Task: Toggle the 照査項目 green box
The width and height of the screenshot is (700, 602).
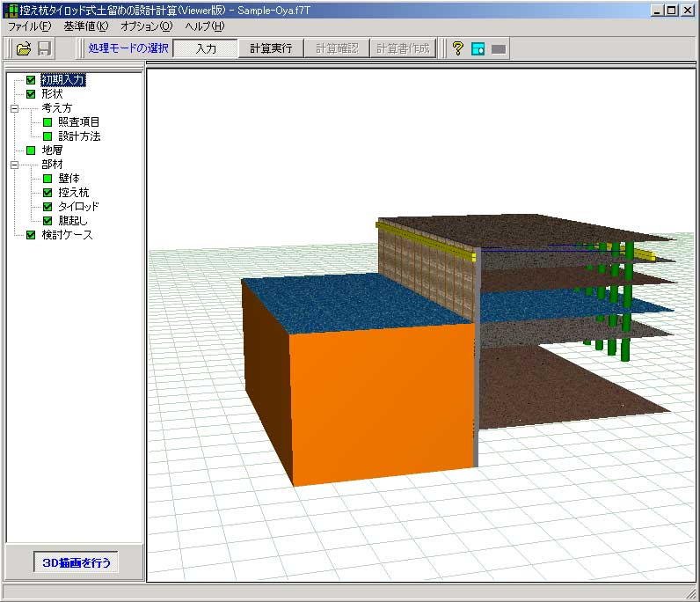Action: (x=47, y=122)
